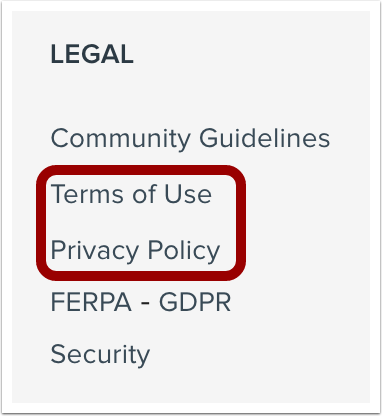Click the Terms of Use link
382x416 pixels.
[131, 194]
